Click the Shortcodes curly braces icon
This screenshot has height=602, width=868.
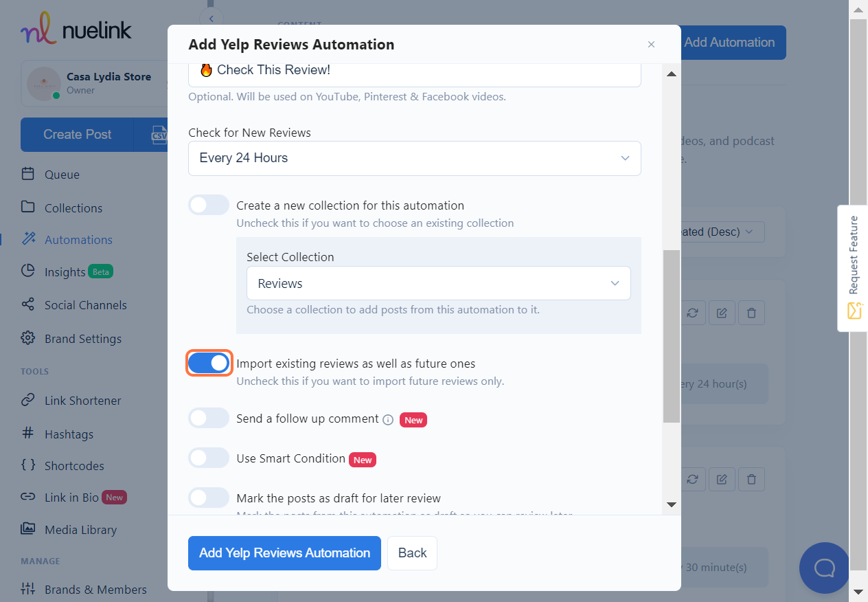[27, 465]
